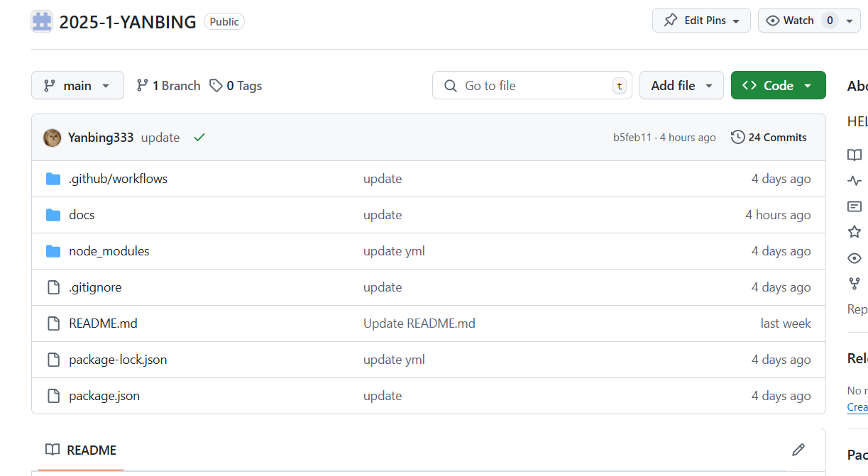Open the latest commit message beside Yanbing333
Screen dimensions: 868x476
point(160,138)
